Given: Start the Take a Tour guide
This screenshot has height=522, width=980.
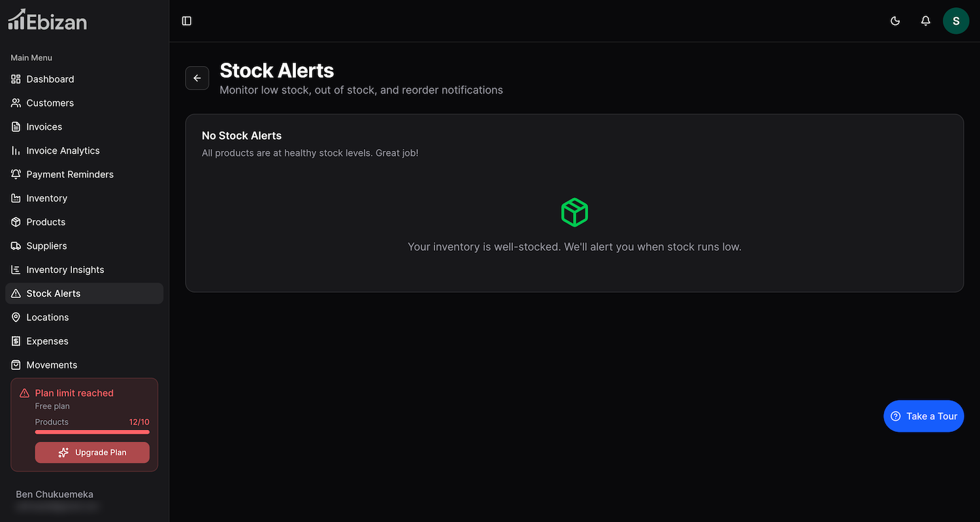Looking at the screenshot, I should (923, 416).
